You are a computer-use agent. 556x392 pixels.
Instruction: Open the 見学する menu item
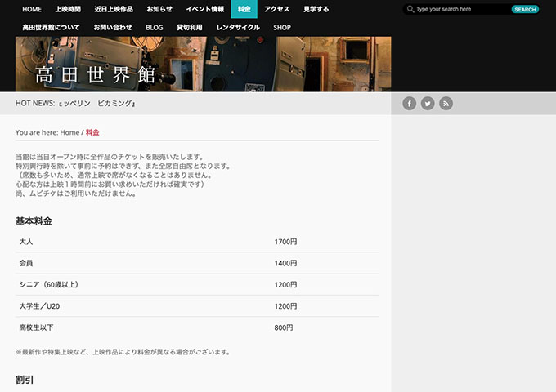(x=316, y=9)
